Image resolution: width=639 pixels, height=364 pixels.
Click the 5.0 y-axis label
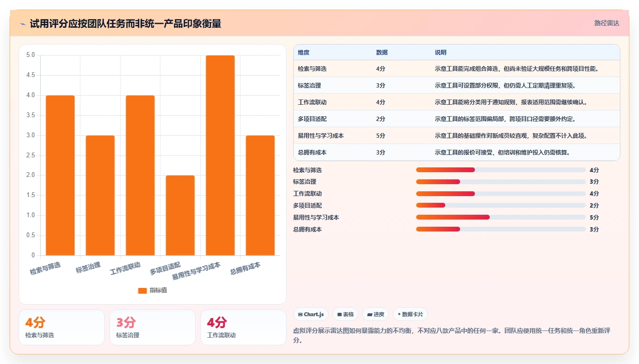tap(31, 55)
